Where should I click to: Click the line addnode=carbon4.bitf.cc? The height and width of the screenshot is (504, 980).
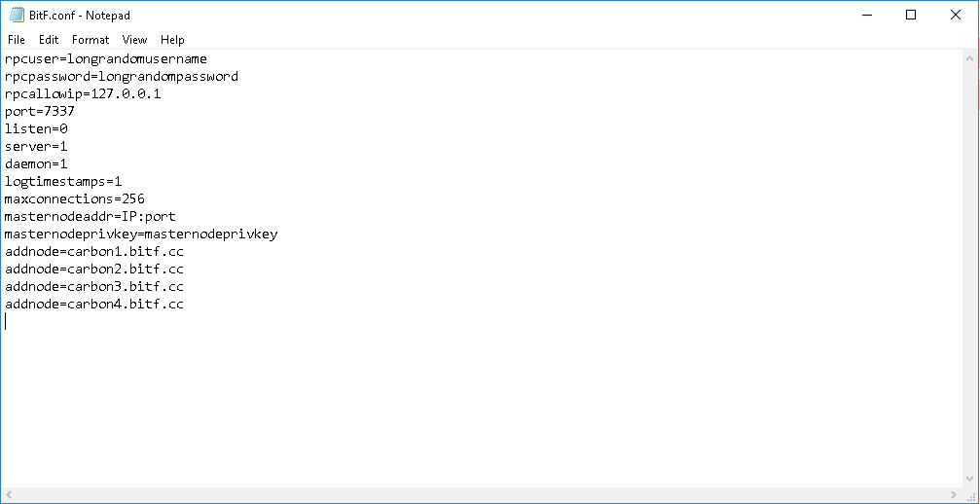[93, 305]
